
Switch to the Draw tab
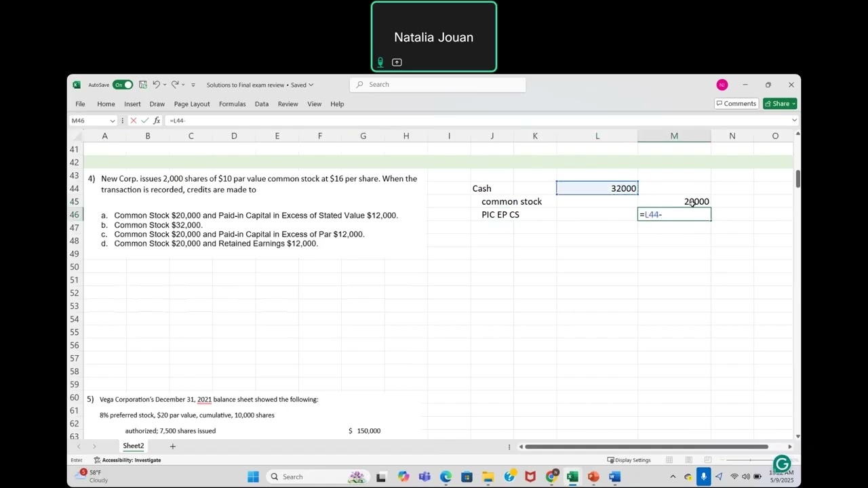coord(157,104)
